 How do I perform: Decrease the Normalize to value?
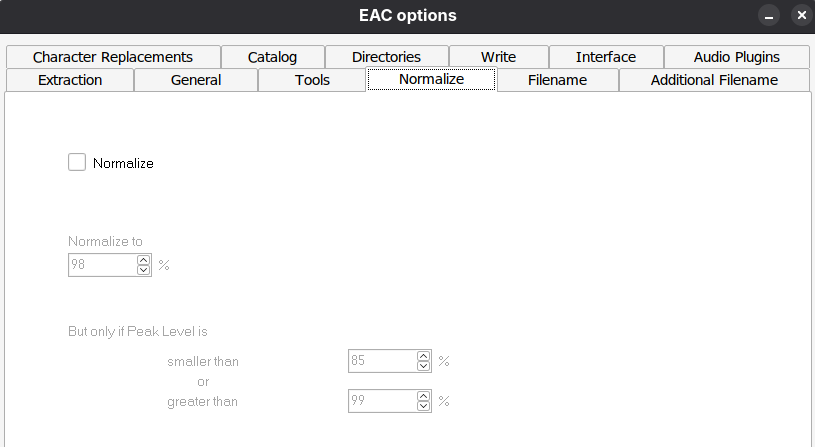(x=143, y=270)
